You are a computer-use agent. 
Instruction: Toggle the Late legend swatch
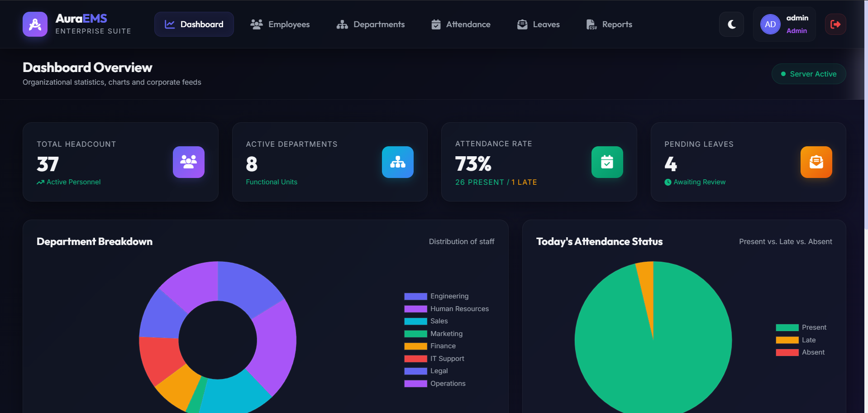point(787,340)
